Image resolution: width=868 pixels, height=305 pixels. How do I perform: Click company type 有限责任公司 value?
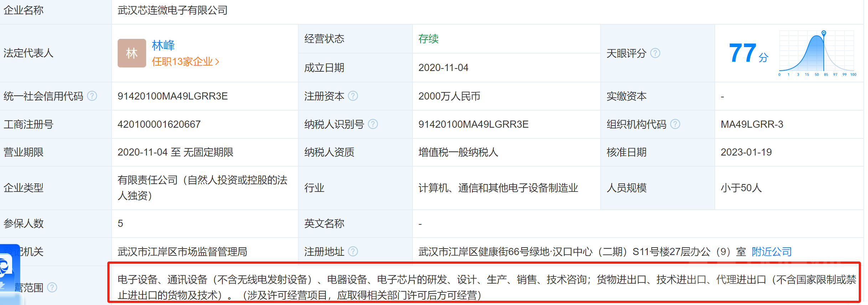(202, 188)
